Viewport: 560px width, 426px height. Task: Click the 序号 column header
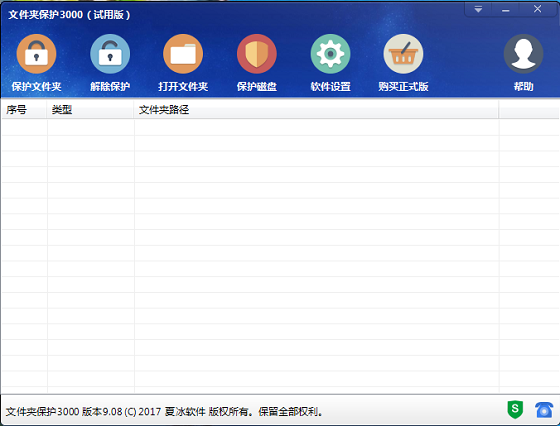point(24,110)
